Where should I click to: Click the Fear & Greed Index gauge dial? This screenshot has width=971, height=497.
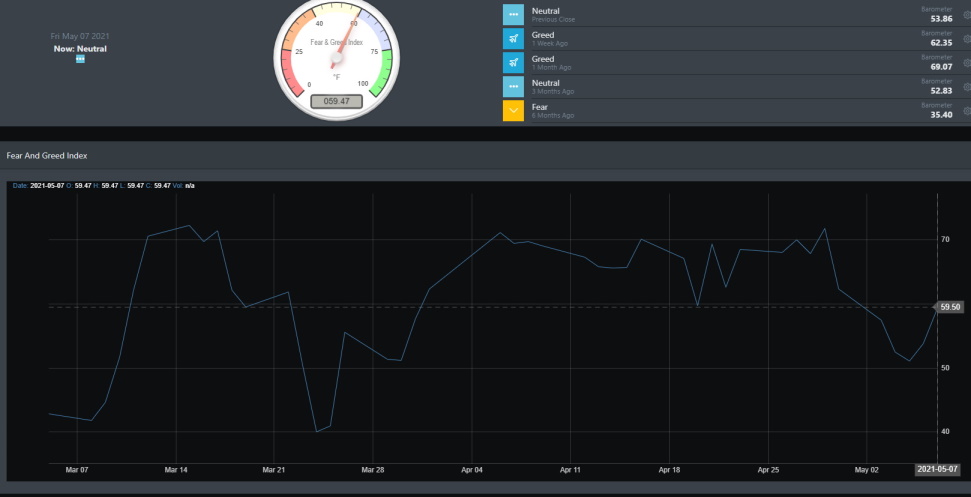point(336,58)
